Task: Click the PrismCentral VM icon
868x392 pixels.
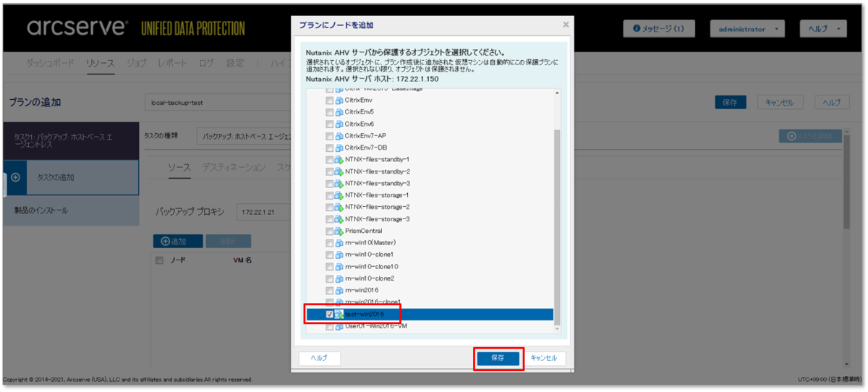Action: click(x=339, y=231)
